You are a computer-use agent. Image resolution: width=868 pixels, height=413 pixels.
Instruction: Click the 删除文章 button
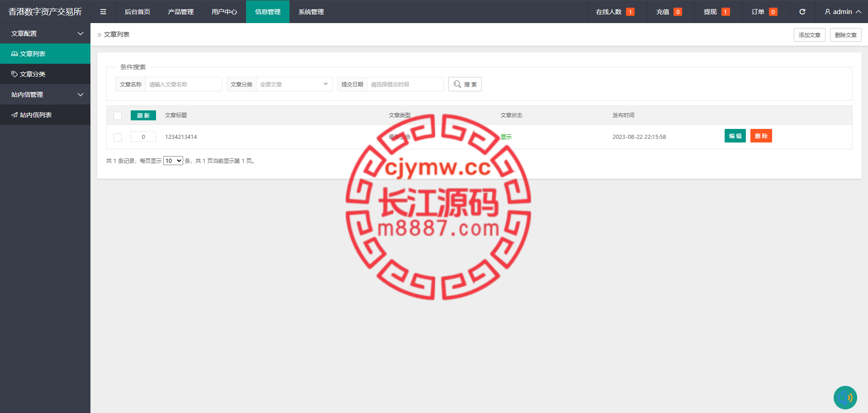pyautogui.click(x=845, y=35)
